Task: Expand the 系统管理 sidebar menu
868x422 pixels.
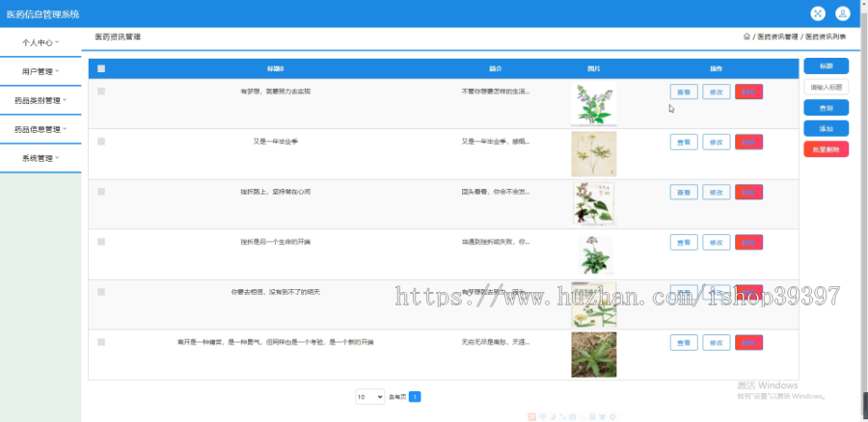Action: [41, 158]
